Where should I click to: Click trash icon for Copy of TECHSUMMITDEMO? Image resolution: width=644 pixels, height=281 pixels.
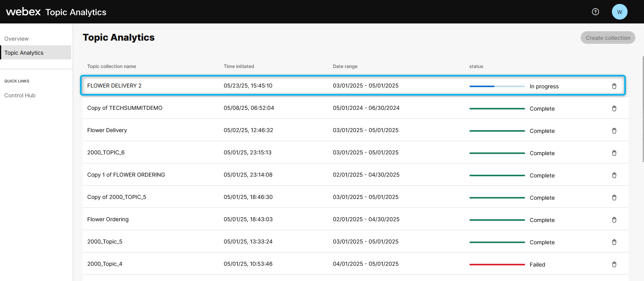(614, 109)
